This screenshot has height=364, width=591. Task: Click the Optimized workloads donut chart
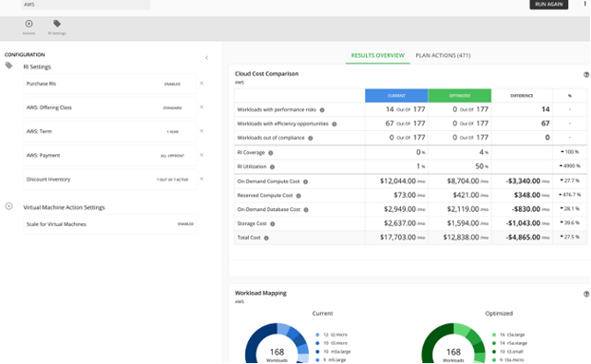tap(453, 344)
